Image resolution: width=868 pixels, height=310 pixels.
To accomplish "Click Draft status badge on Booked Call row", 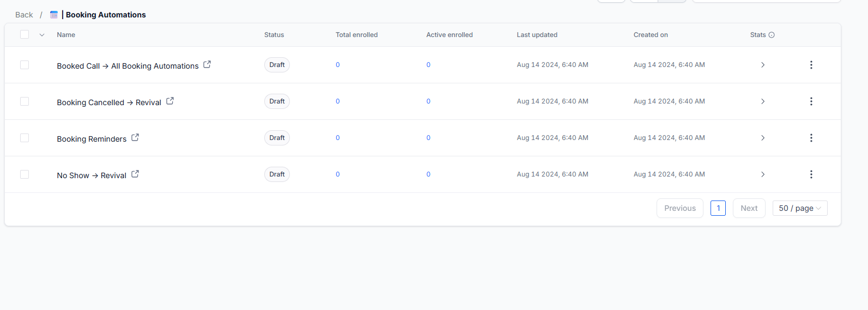I will click(x=277, y=65).
